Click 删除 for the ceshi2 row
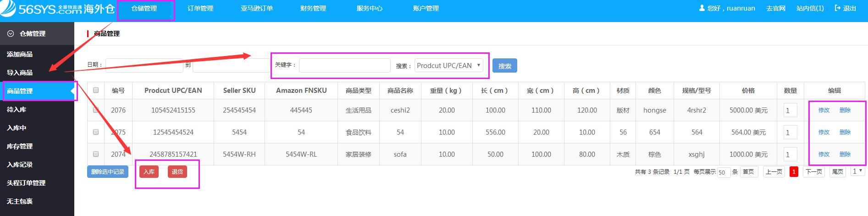Image resolution: width=868 pixels, height=216 pixels. click(845, 110)
